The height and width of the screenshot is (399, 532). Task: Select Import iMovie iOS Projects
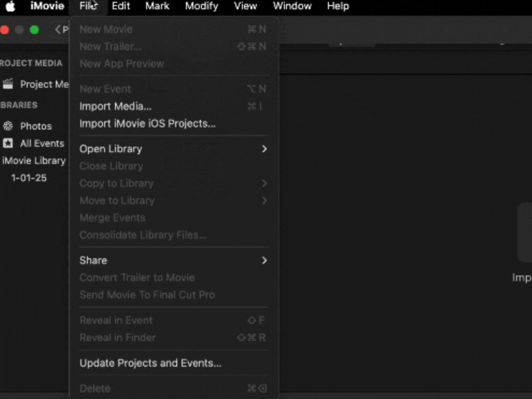point(147,124)
